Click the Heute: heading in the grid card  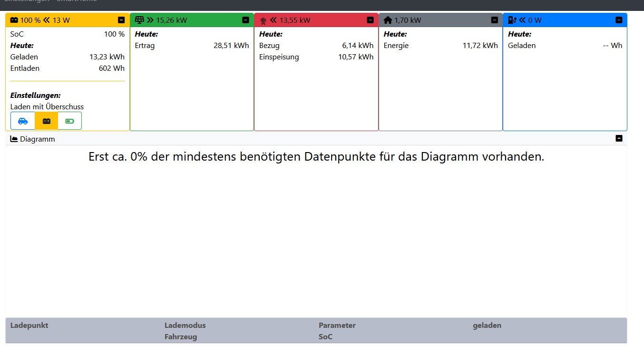271,34
